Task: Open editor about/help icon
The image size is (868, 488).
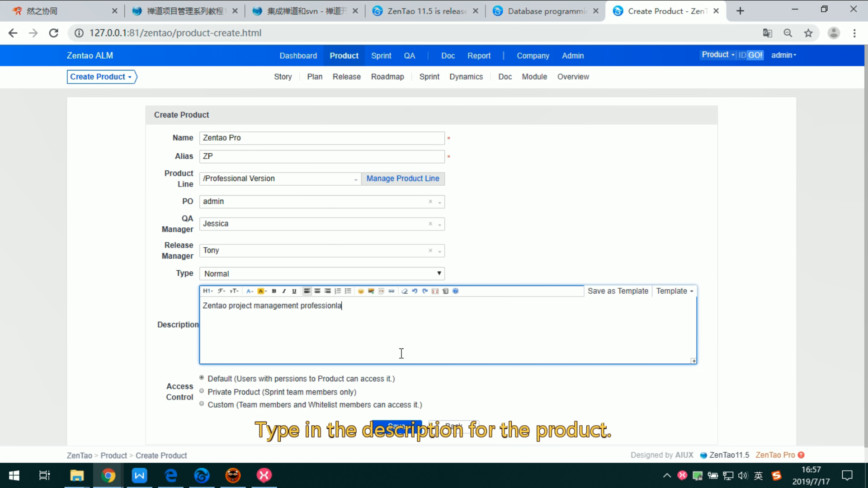Action: tap(456, 291)
